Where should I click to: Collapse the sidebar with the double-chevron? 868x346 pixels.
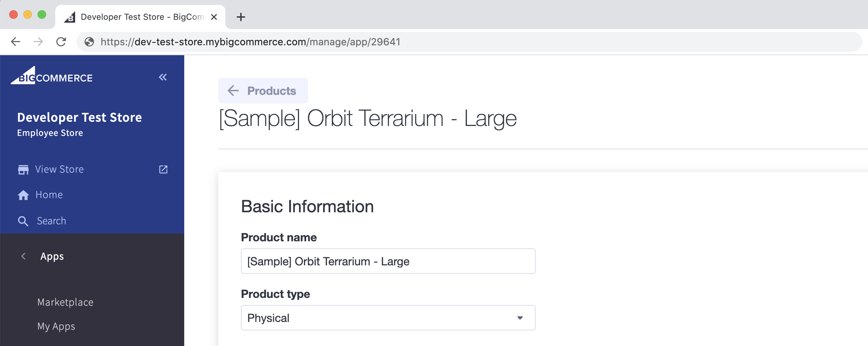pyautogui.click(x=163, y=77)
